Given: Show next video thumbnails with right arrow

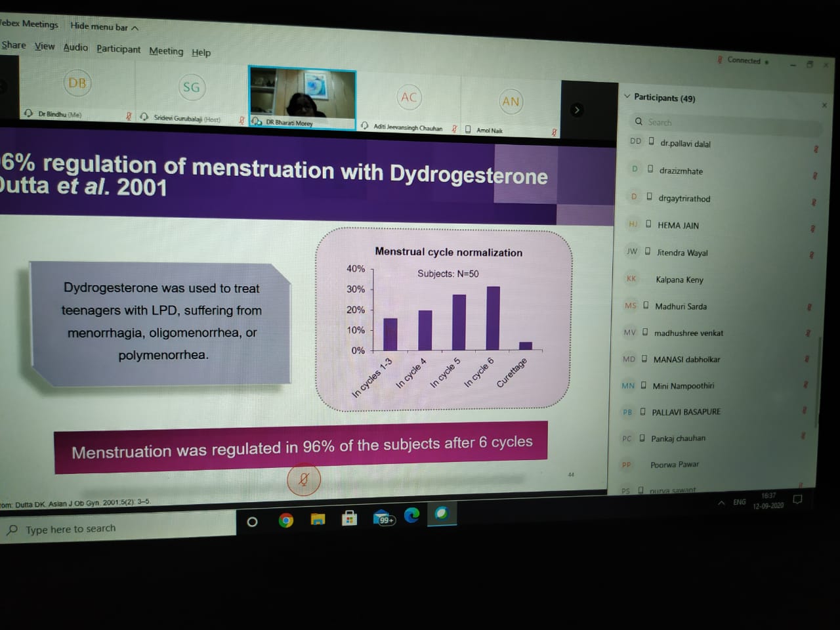Looking at the screenshot, I should pos(576,110).
